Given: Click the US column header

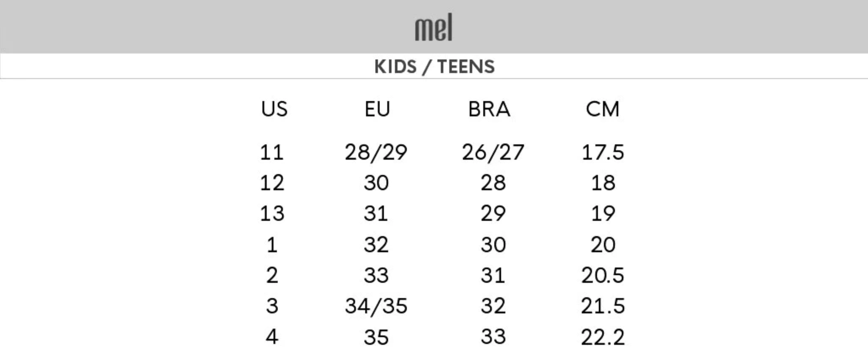Looking at the screenshot, I should 274,109.
